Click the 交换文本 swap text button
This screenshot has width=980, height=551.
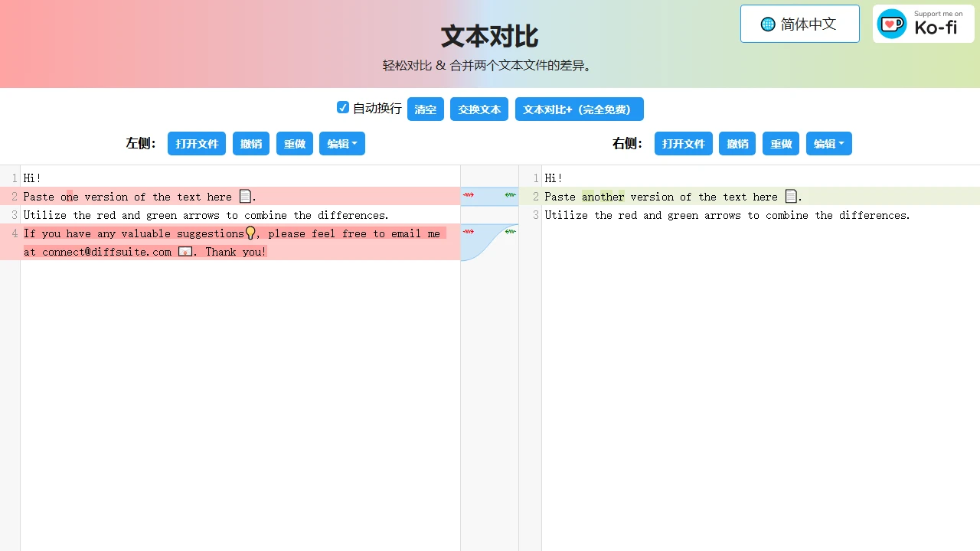(x=479, y=109)
